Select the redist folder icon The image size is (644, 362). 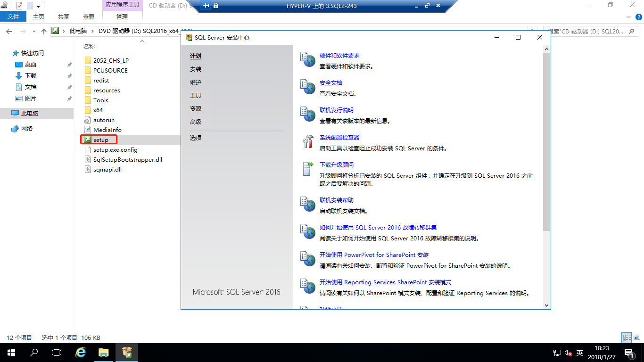pyautogui.click(x=87, y=80)
